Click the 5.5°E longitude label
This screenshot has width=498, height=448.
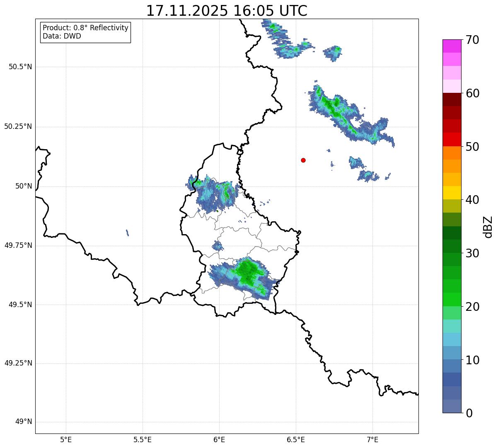[143, 439]
